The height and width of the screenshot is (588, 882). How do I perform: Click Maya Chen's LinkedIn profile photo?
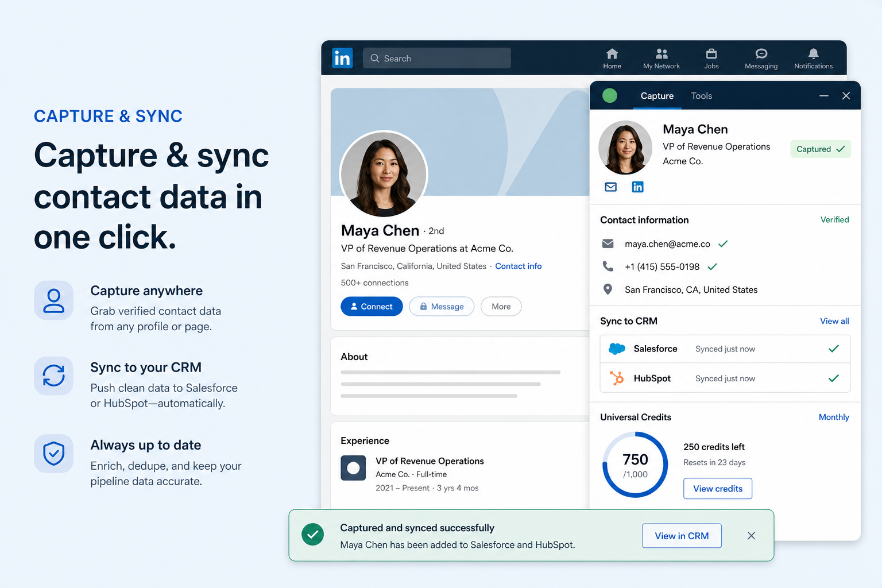tap(384, 174)
